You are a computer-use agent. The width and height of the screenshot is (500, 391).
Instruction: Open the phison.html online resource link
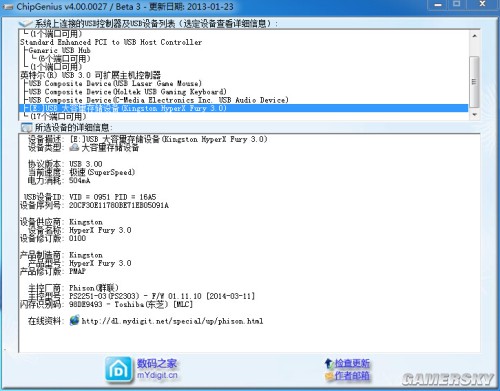tap(172, 321)
